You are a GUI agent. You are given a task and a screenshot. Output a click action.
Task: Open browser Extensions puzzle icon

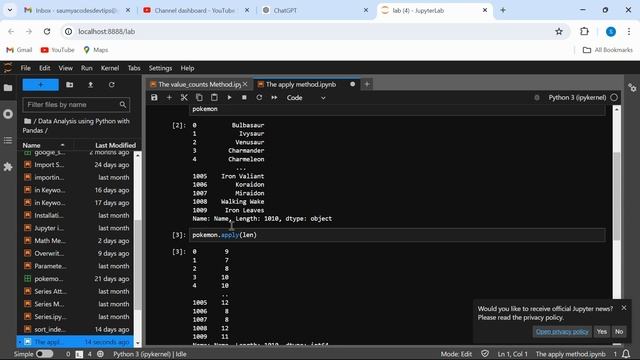point(584,31)
